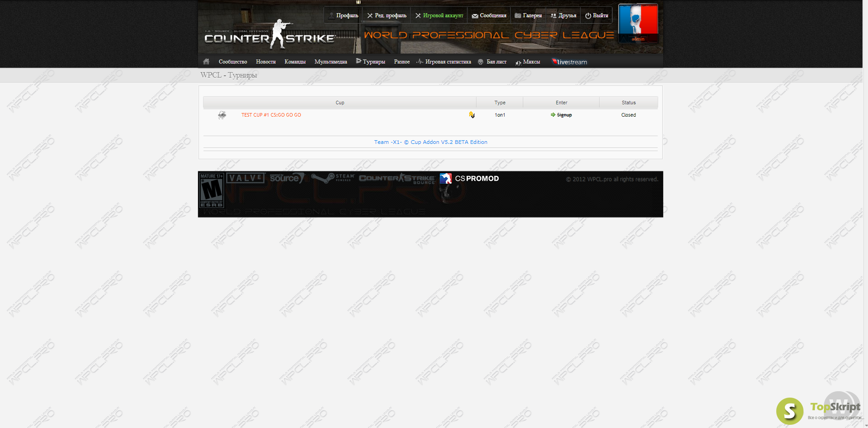This screenshot has width=868, height=428.
Task: Click the yellow icon in the TEST CUP row
Action: 472,115
